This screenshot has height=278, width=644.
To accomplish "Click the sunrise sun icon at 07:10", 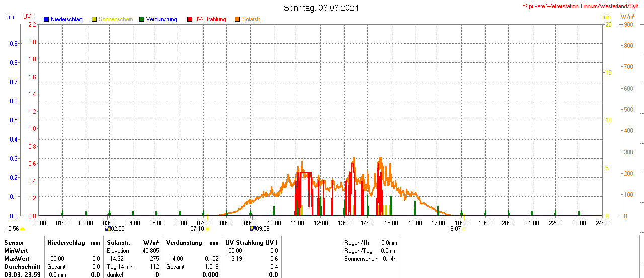I will (207, 229).
